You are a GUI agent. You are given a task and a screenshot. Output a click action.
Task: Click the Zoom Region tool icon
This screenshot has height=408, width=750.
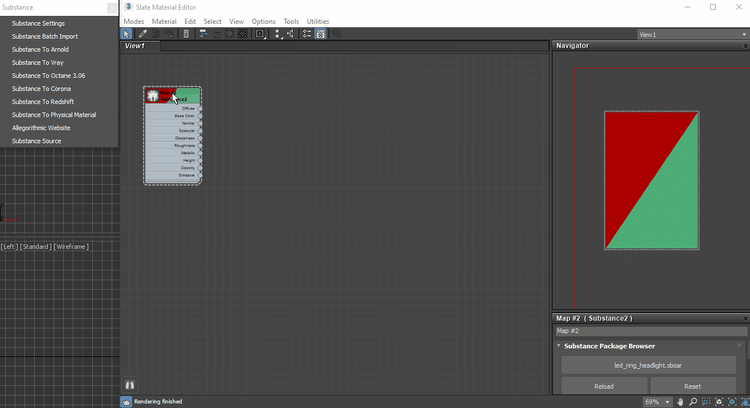(708, 401)
